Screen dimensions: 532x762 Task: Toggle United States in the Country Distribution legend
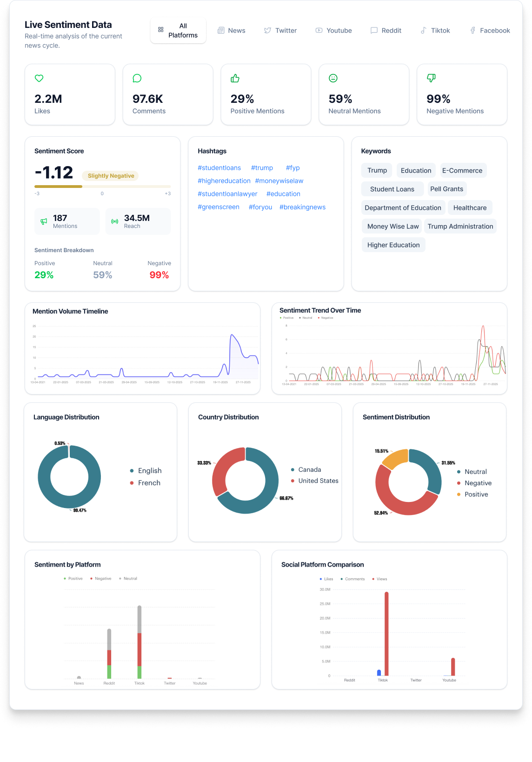tap(318, 481)
